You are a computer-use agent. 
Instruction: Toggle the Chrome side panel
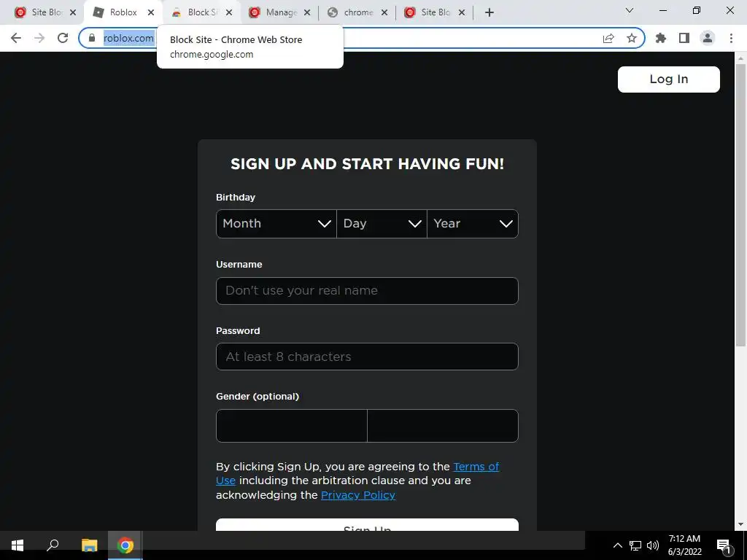point(684,38)
